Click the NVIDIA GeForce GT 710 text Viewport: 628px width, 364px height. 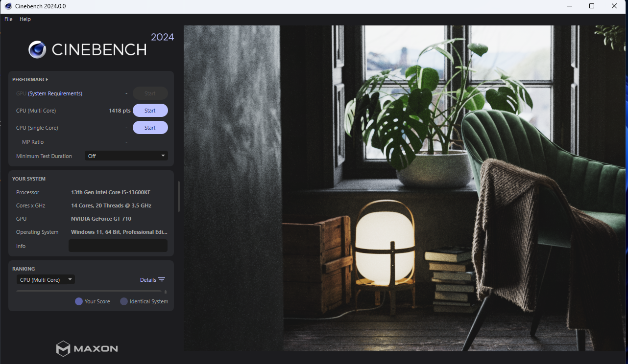click(101, 219)
